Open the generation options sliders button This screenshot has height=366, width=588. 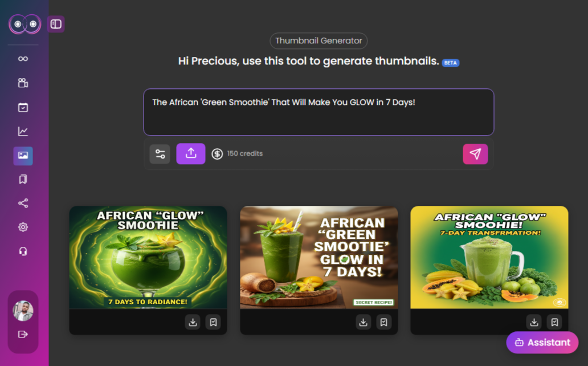pos(160,154)
